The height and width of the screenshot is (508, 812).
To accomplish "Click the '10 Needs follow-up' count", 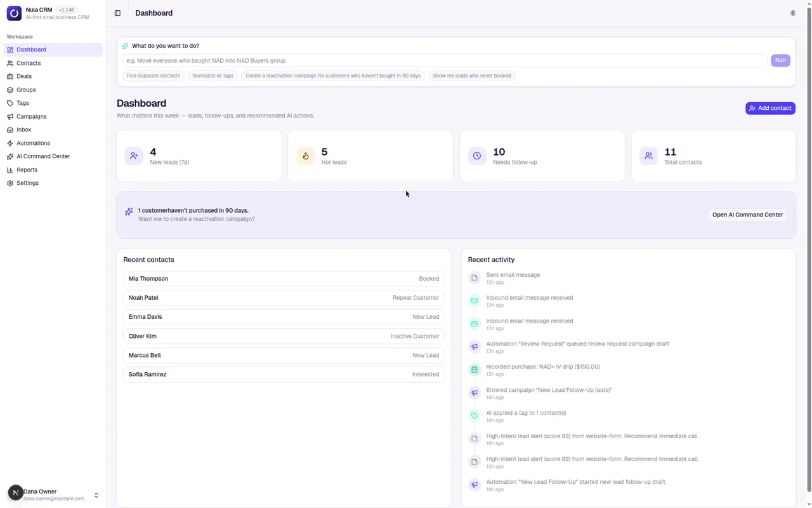I will click(499, 152).
